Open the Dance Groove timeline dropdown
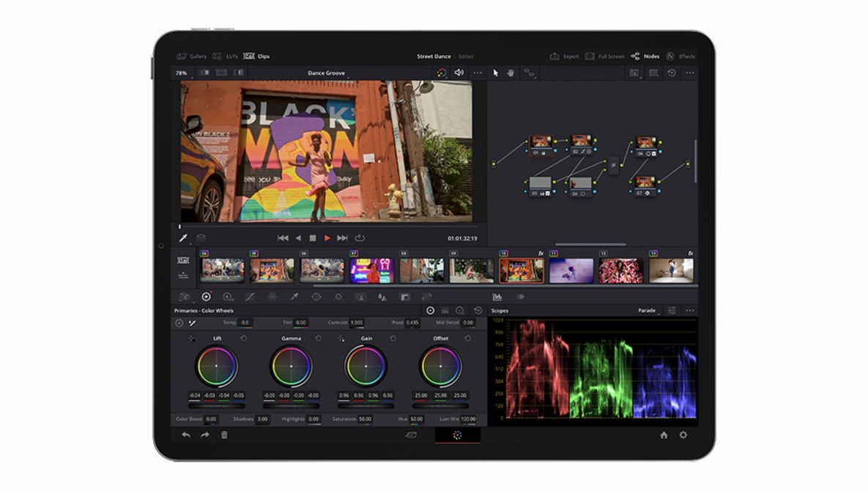 pyautogui.click(x=327, y=73)
